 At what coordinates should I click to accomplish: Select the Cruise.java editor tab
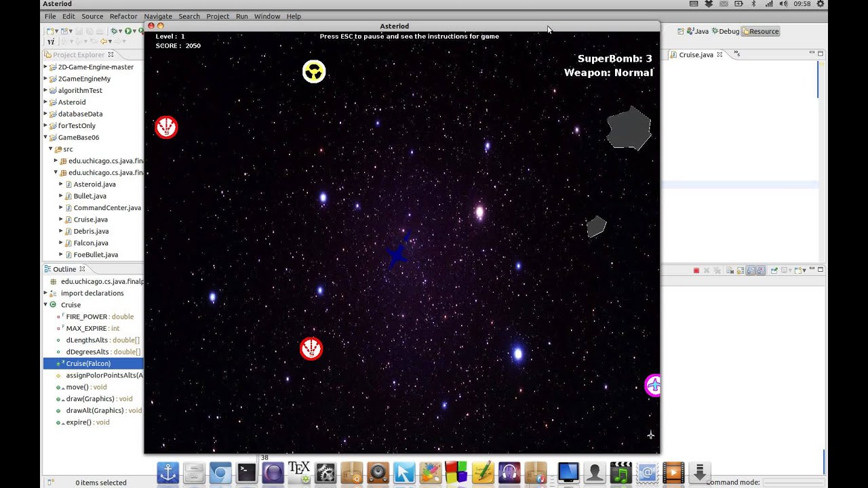coord(696,54)
